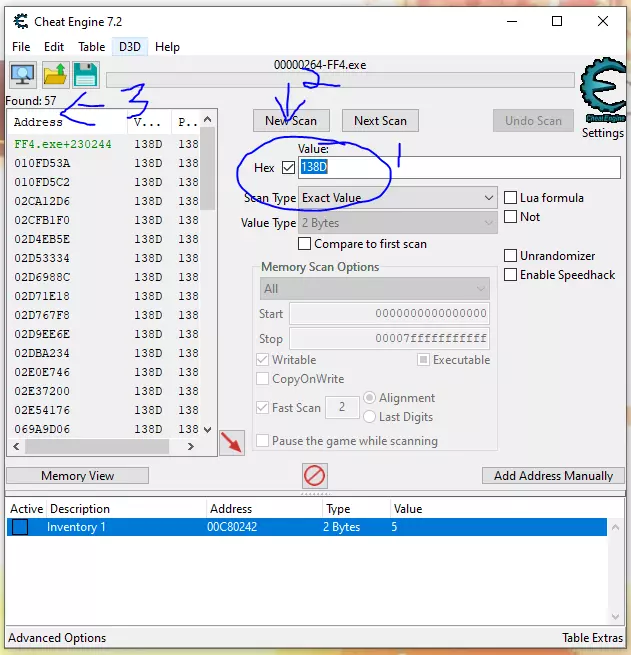Click the New Scan button
Image resolution: width=631 pixels, height=655 pixels.
tap(291, 121)
